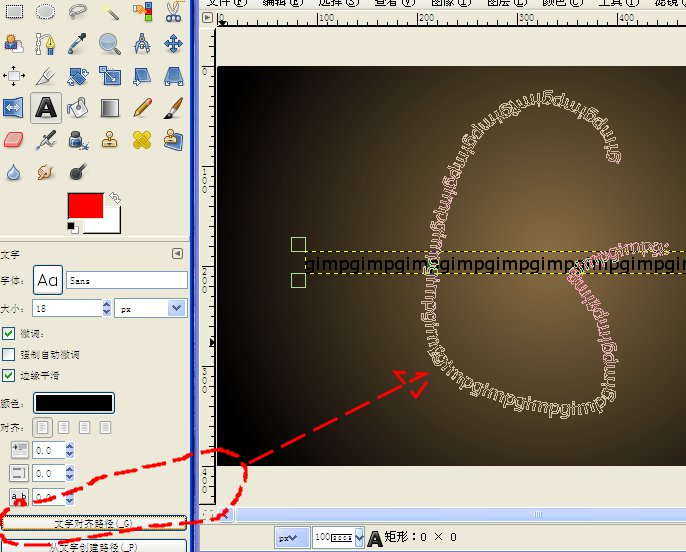Toggle Quick Mask at canvas corner
Screen dimensions: 686x552
(208, 514)
